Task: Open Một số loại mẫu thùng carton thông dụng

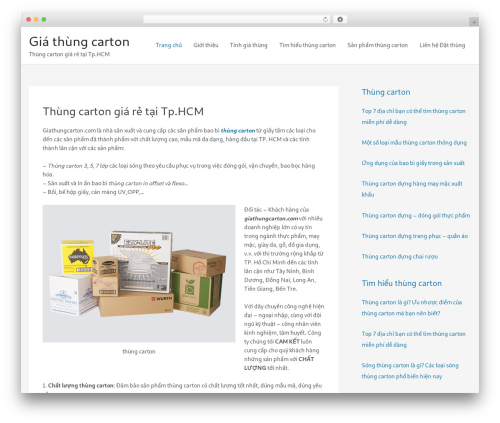Action: point(414,143)
